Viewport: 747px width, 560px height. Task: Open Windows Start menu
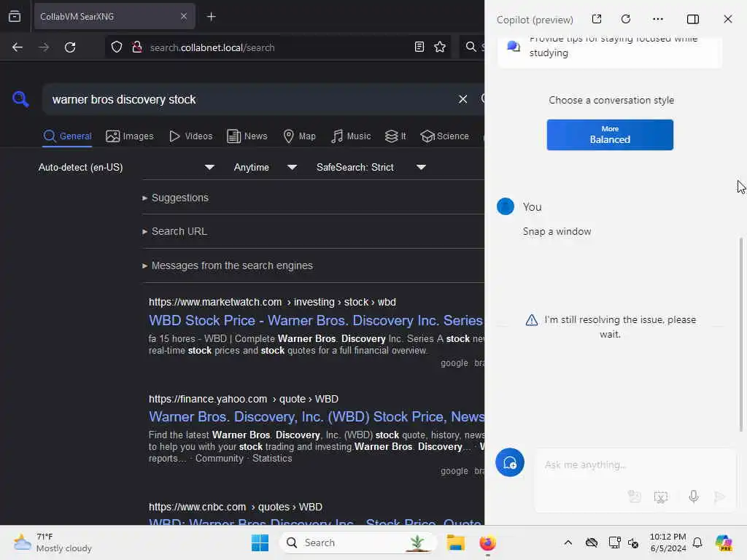[x=260, y=542]
